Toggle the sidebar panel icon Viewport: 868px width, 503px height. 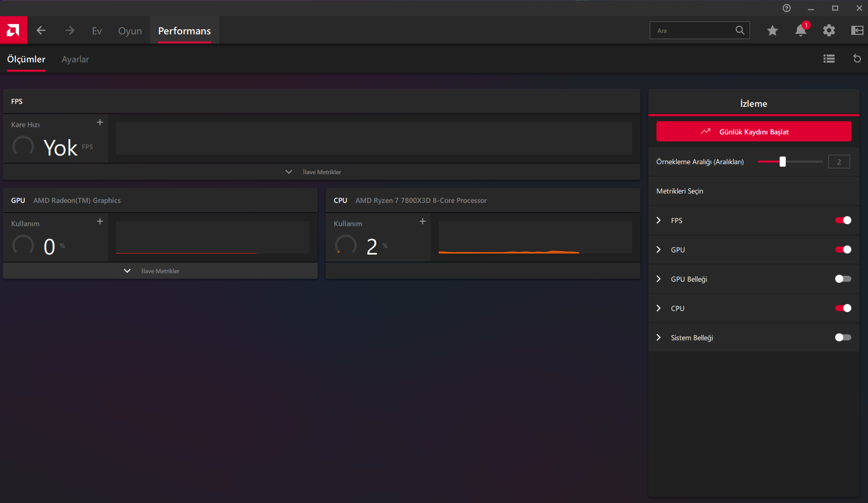[857, 30]
